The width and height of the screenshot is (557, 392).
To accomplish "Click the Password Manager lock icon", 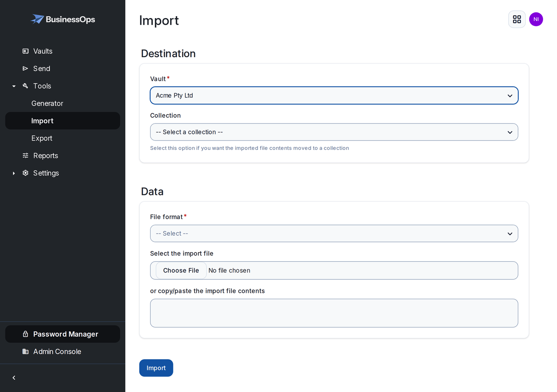I will point(26,334).
